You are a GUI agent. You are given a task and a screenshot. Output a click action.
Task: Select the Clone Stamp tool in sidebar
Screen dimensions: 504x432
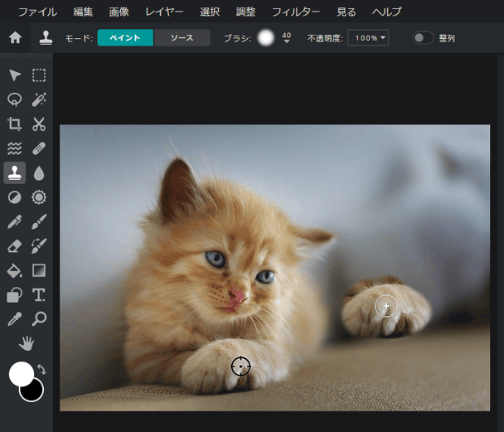(15, 173)
